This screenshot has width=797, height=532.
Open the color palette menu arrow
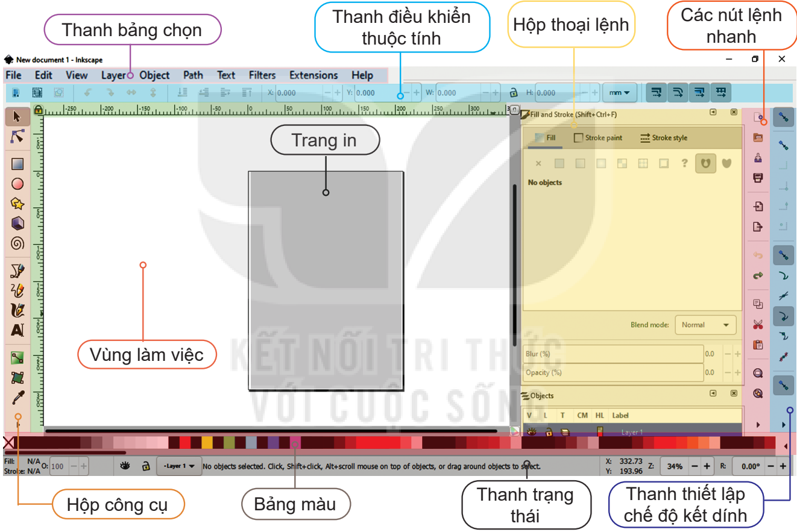[786, 446]
